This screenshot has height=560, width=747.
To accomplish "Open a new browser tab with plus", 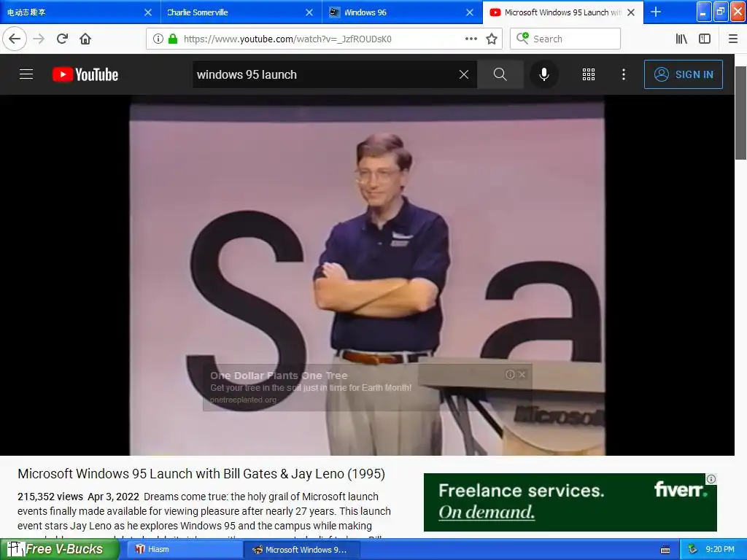I will [x=656, y=12].
